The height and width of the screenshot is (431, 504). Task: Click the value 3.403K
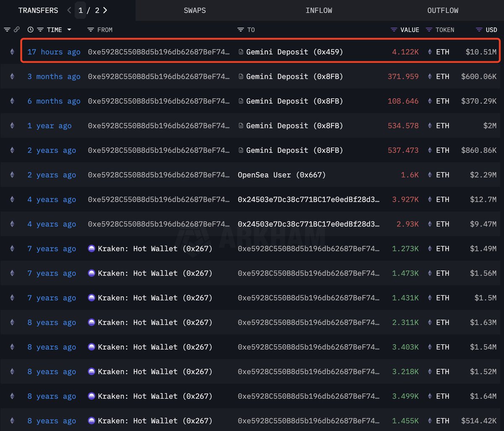pyautogui.click(x=405, y=347)
